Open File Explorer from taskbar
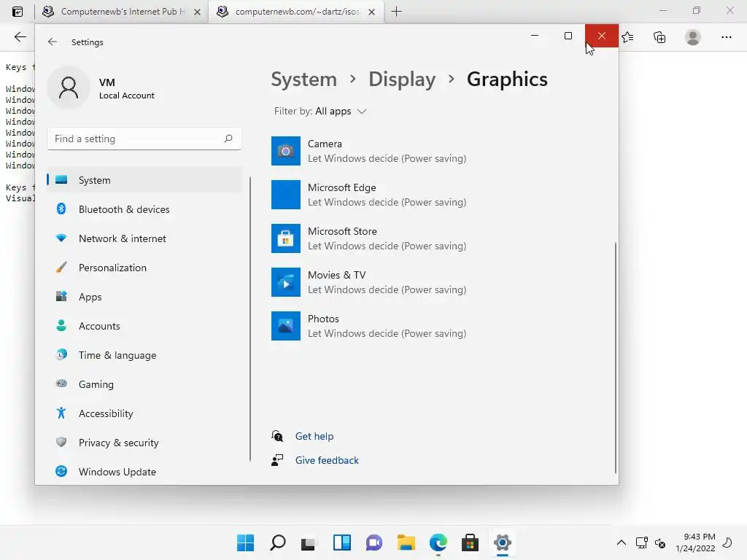This screenshot has height=560, width=747. (406, 542)
